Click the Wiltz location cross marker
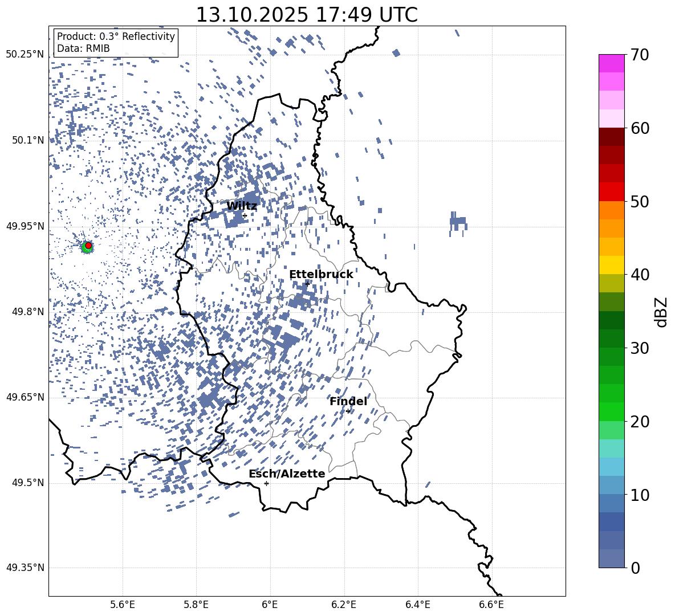This screenshot has width=675, height=616. tap(245, 215)
